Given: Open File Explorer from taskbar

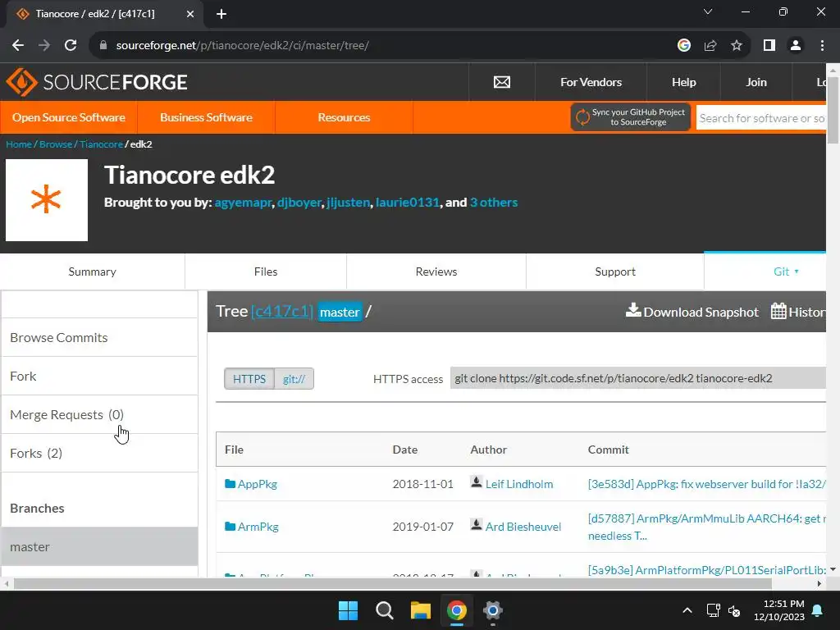Looking at the screenshot, I should click(x=421, y=610).
